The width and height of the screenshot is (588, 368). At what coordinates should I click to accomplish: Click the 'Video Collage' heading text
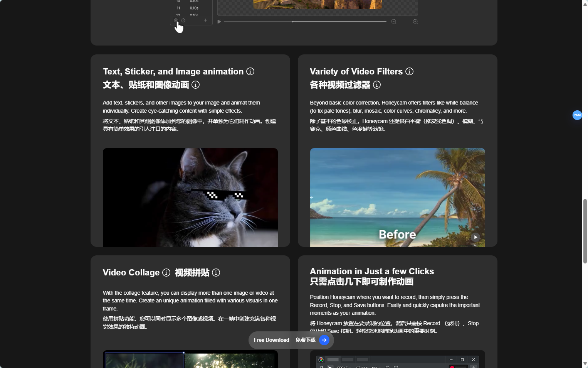click(x=131, y=273)
